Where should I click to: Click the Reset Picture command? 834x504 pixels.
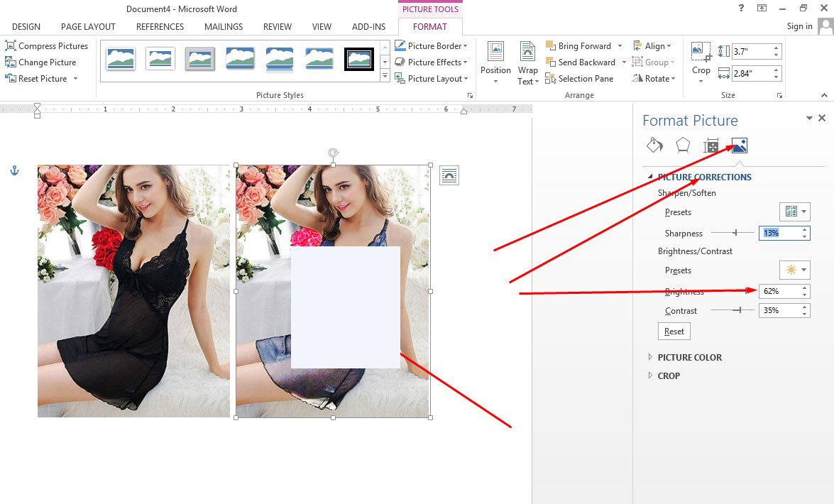click(x=36, y=79)
